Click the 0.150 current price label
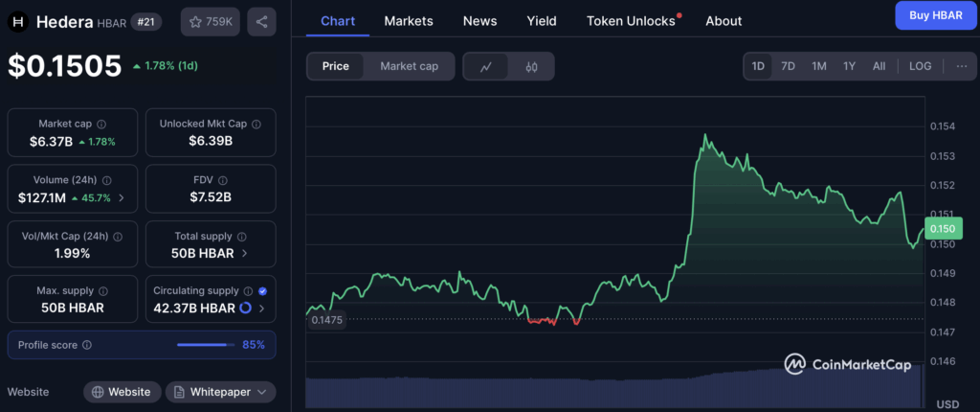 coord(943,229)
